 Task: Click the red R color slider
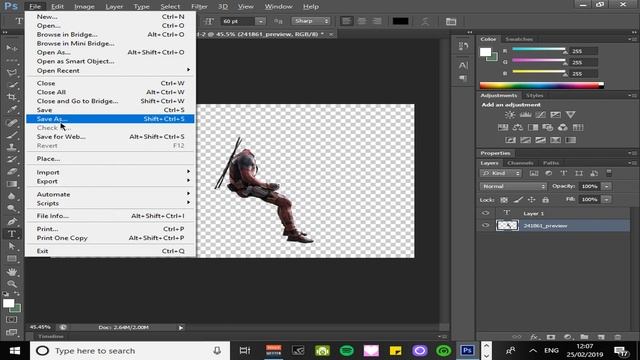(539, 50)
